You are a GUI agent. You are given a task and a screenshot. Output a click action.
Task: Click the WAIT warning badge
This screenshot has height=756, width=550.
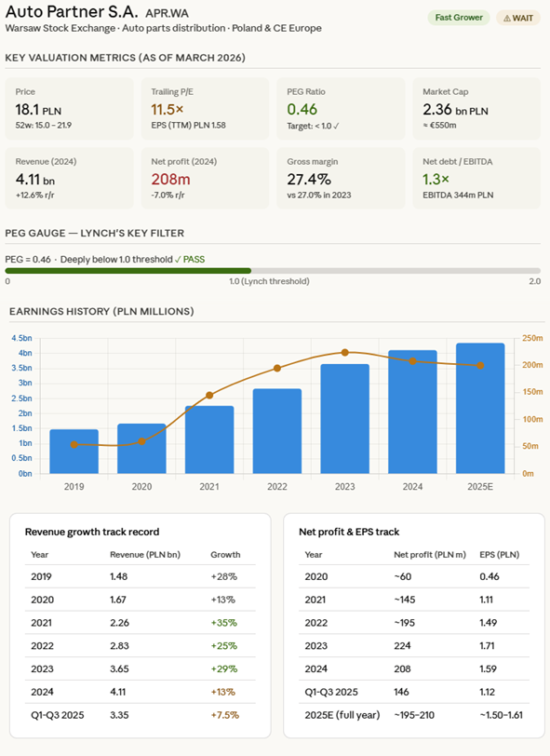518,18
